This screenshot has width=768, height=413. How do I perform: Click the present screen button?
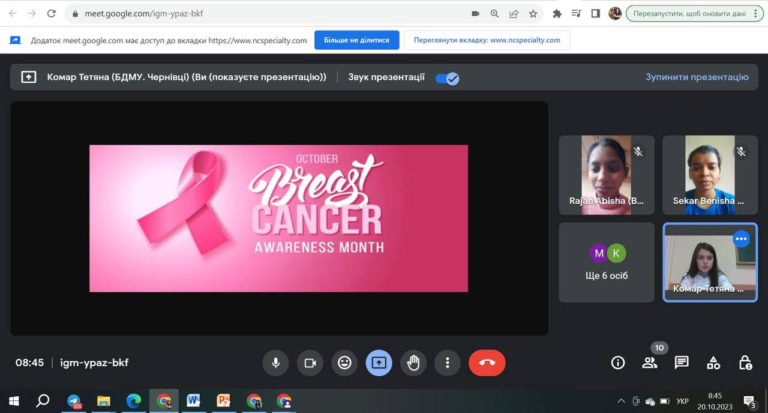[379, 362]
